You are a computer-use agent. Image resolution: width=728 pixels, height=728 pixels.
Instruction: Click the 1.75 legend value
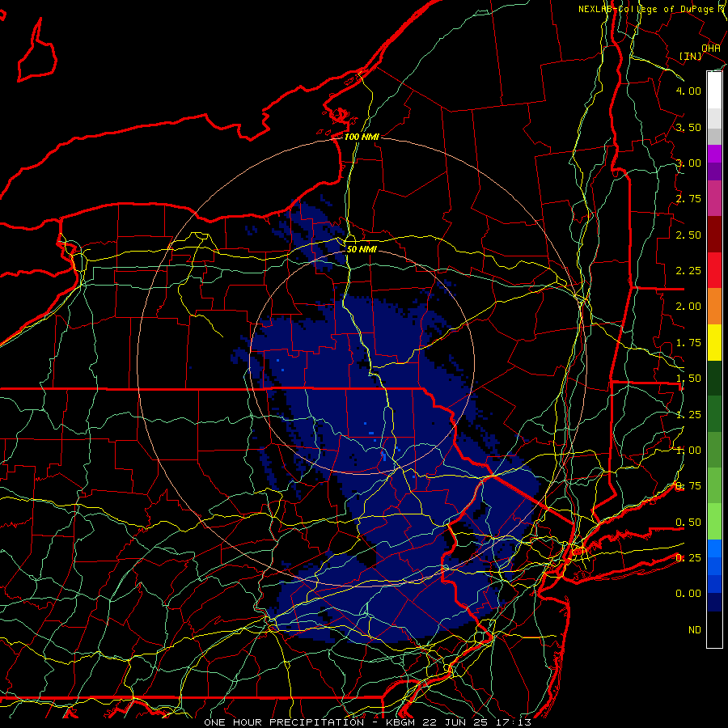pos(688,343)
